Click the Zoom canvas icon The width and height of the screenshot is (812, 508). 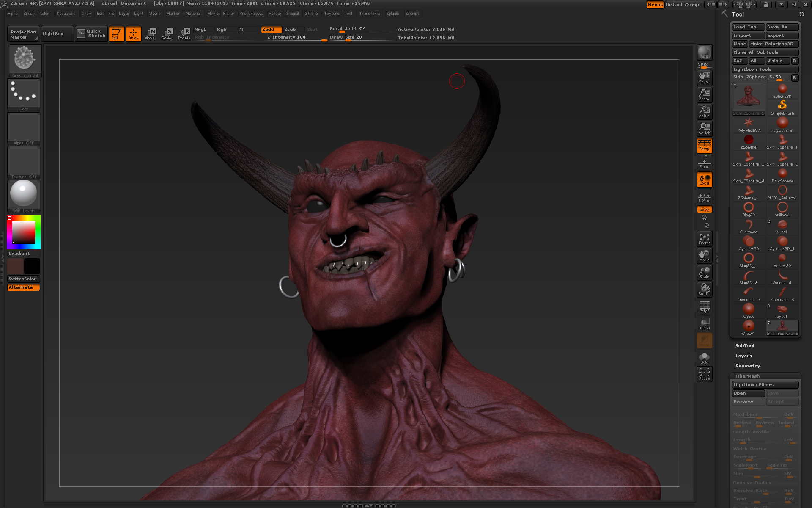(704, 94)
